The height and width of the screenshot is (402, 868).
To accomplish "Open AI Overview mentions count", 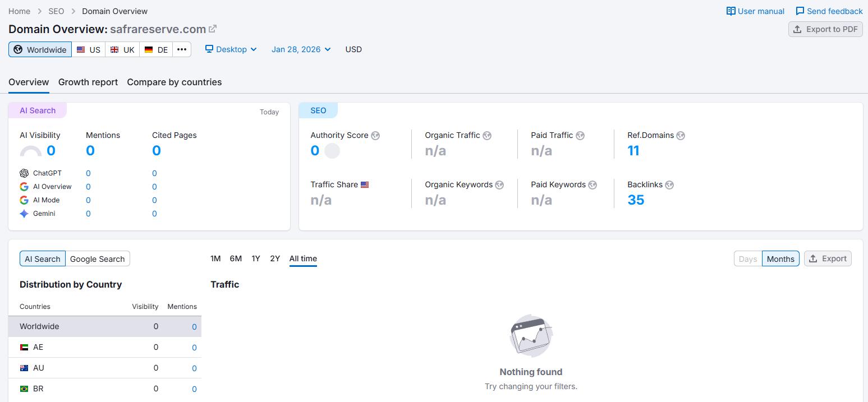I will [88, 187].
